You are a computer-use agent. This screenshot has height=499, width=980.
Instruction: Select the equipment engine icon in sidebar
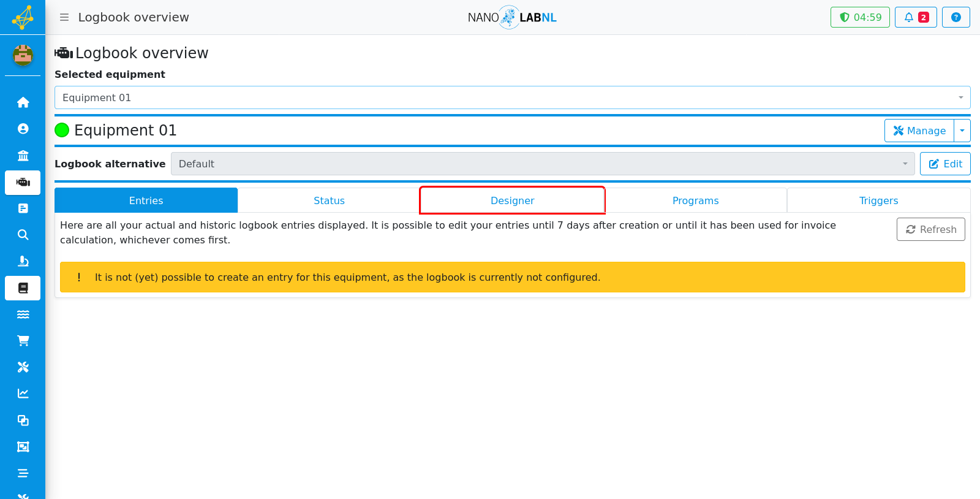click(x=23, y=183)
